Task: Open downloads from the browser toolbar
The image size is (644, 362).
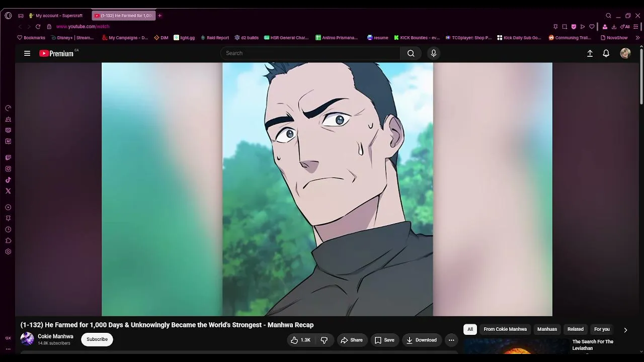Action: (x=614, y=27)
